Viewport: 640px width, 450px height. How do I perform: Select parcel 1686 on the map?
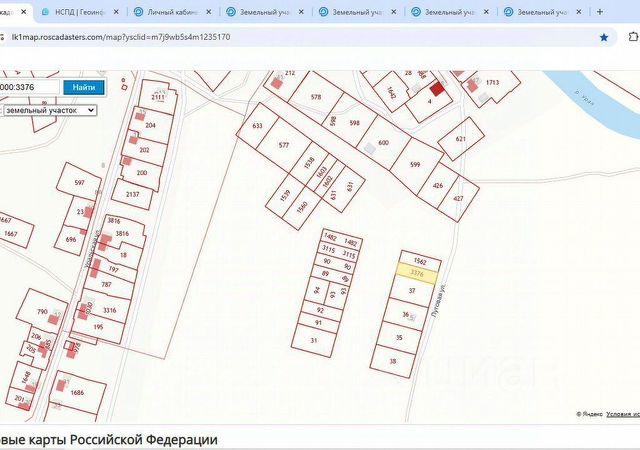coord(77,393)
